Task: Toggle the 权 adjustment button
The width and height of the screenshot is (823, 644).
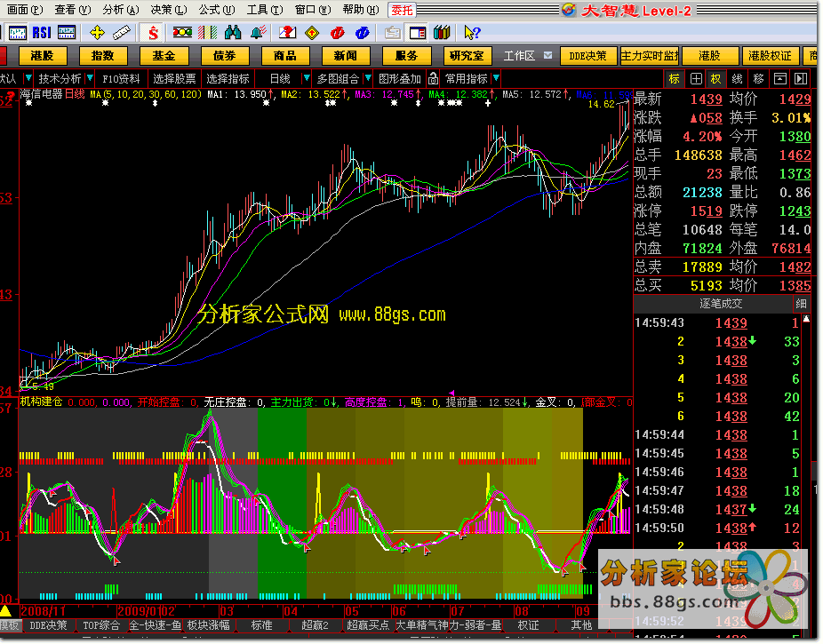Action: pyautogui.click(x=716, y=79)
